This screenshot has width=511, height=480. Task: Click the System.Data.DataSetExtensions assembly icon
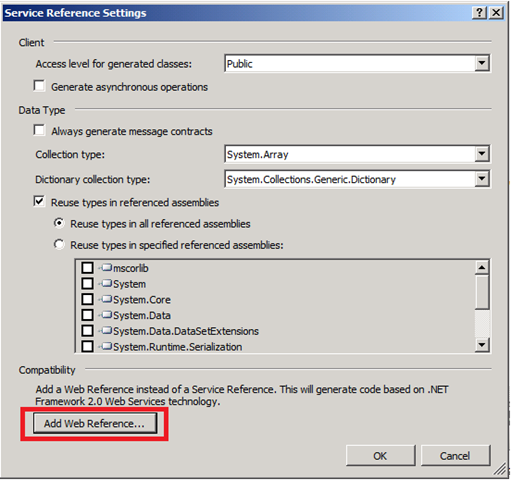107,330
